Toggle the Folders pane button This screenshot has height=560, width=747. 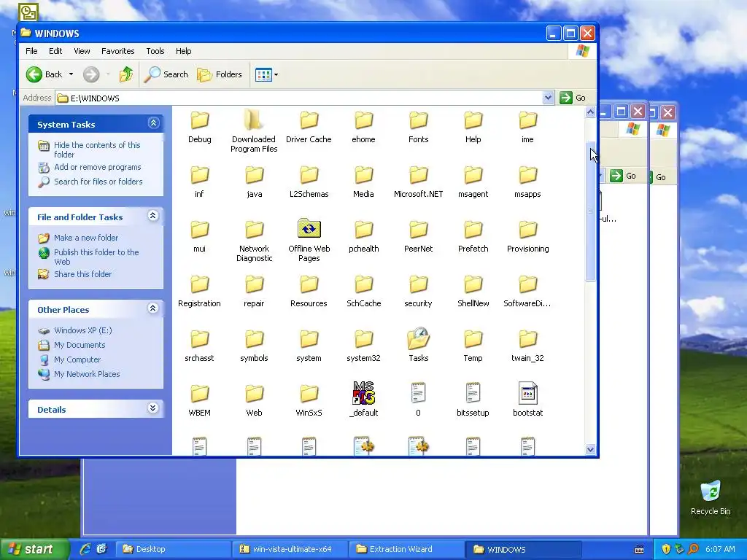click(x=220, y=74)
